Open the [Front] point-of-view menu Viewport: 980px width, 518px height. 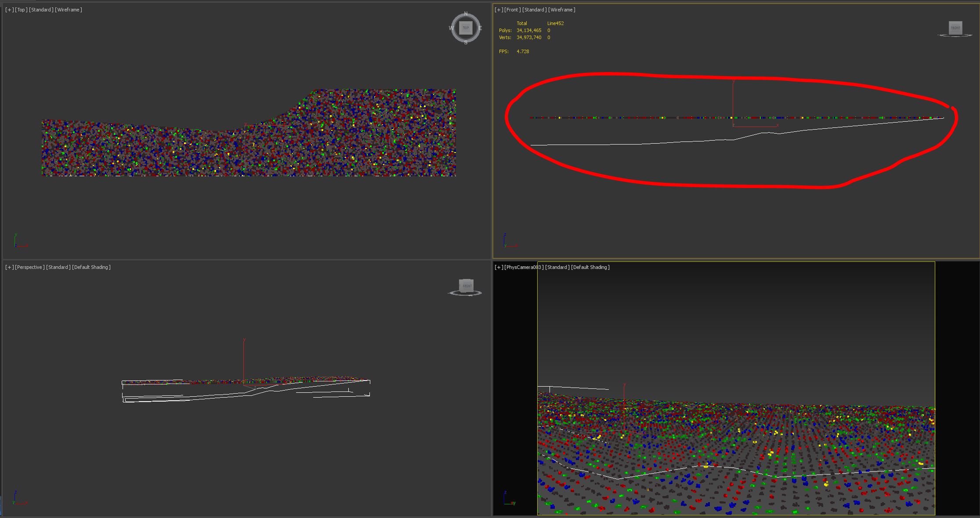pyautogui.click(x=512, y=10)
